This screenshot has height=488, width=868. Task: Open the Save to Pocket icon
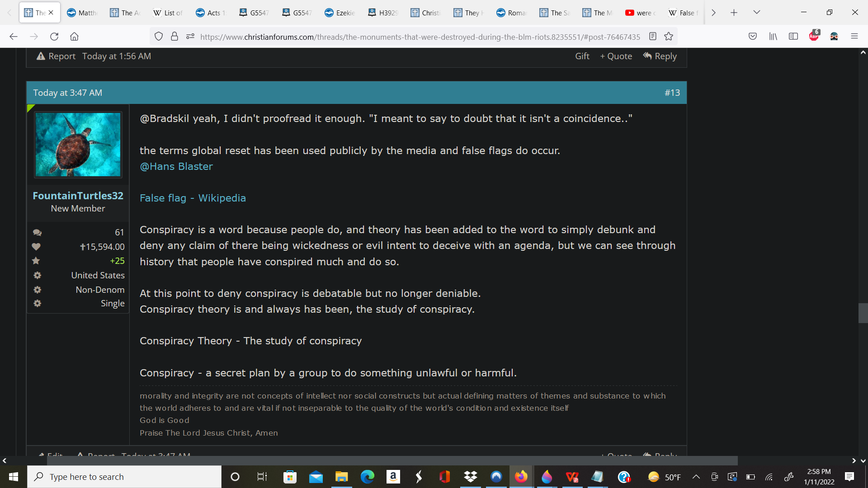pyautogui.click(x=753, y=37)
